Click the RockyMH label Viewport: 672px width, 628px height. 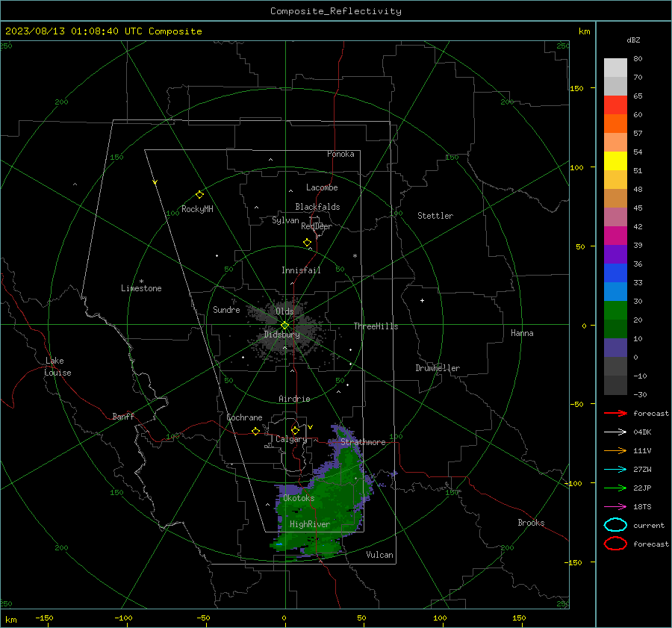click(x=197, y=209)
